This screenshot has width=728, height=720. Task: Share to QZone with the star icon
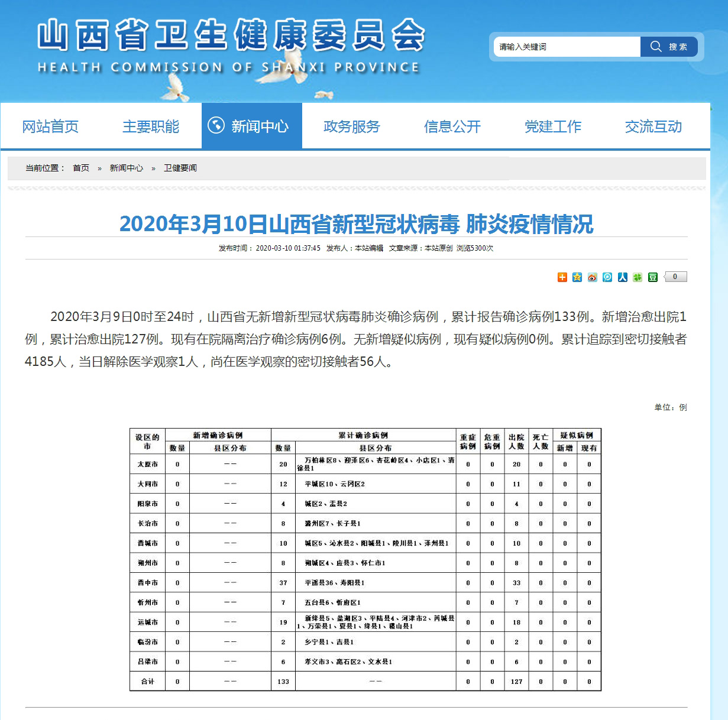point(577,277)
